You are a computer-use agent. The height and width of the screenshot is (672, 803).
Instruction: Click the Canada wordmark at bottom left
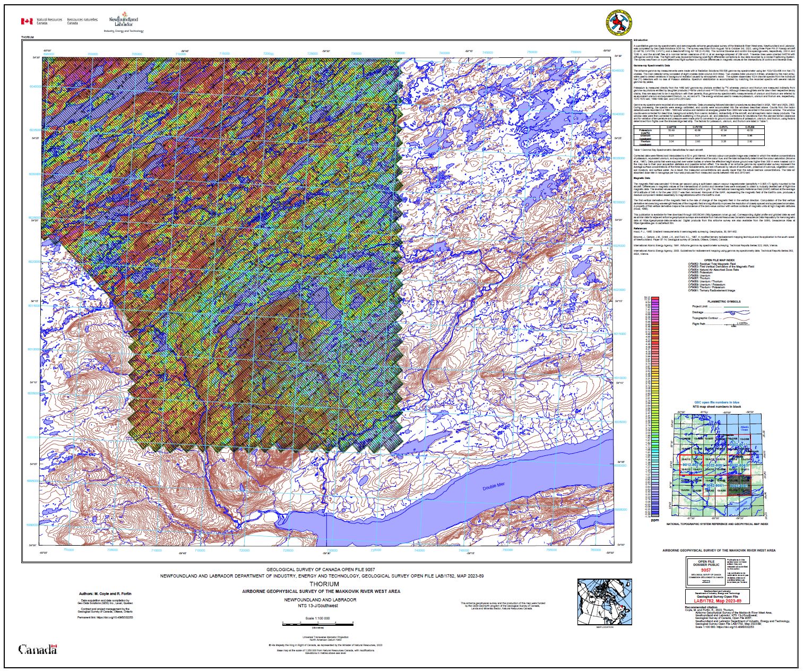[38, 649]
